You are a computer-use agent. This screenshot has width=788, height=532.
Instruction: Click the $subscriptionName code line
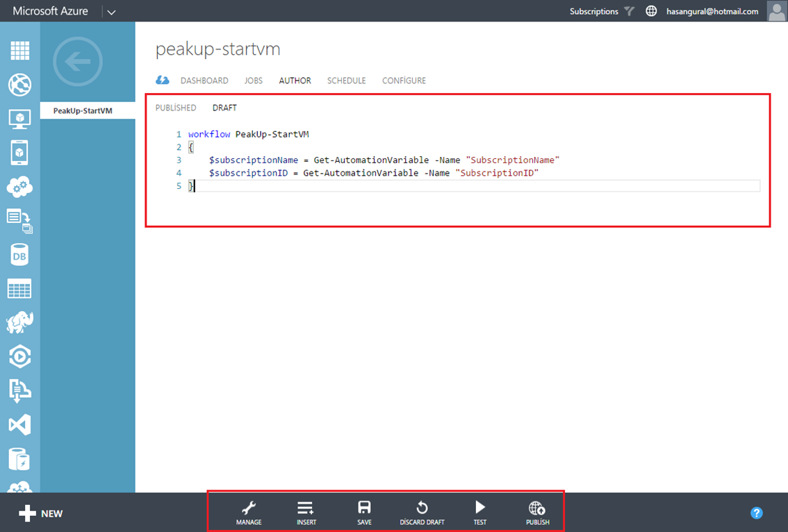coord(384,160)
